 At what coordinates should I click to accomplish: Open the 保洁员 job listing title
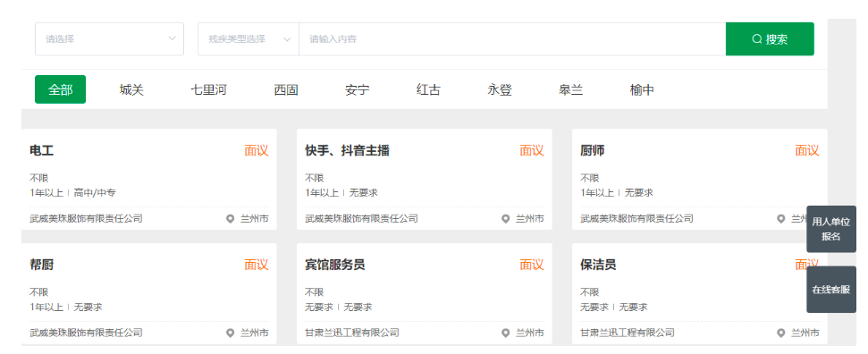[x=598, y=265]
